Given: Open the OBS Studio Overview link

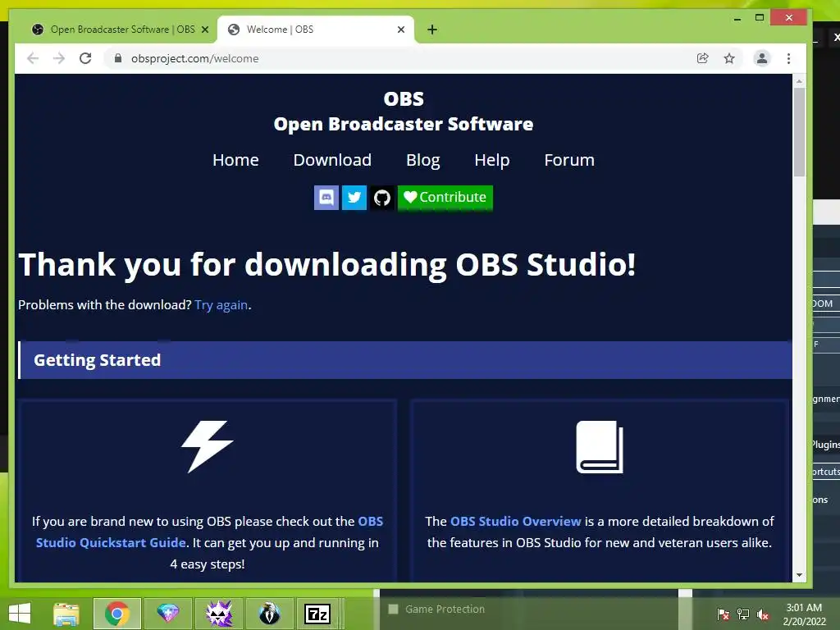Looking at the screenshot, I should click(x=515, y=521).
